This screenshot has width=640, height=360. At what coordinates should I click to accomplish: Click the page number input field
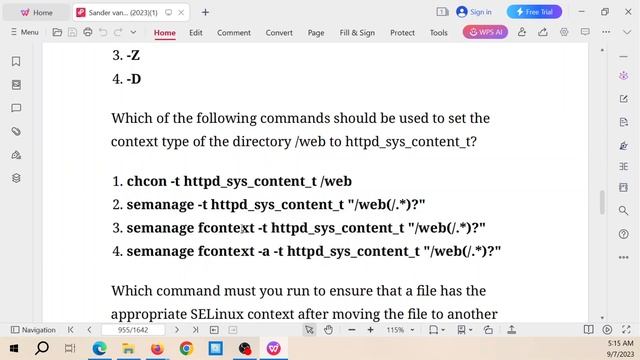point(133,330)
